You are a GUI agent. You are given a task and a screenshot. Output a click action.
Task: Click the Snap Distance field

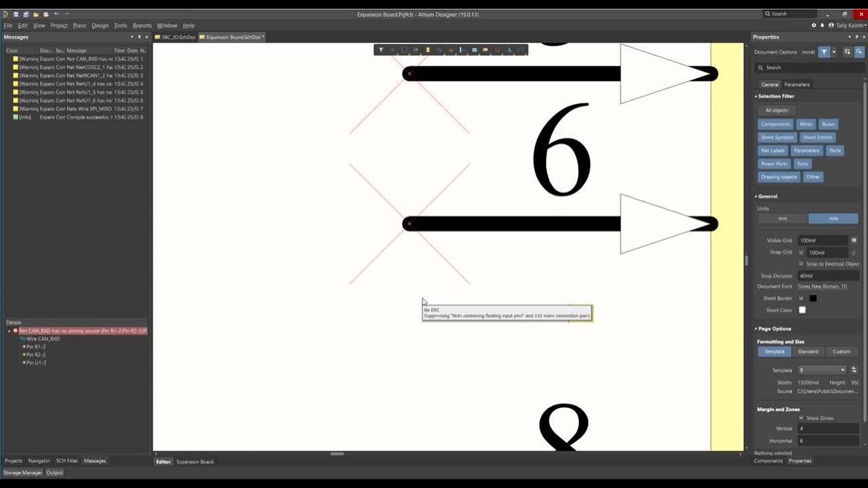(x=827, y=276)
